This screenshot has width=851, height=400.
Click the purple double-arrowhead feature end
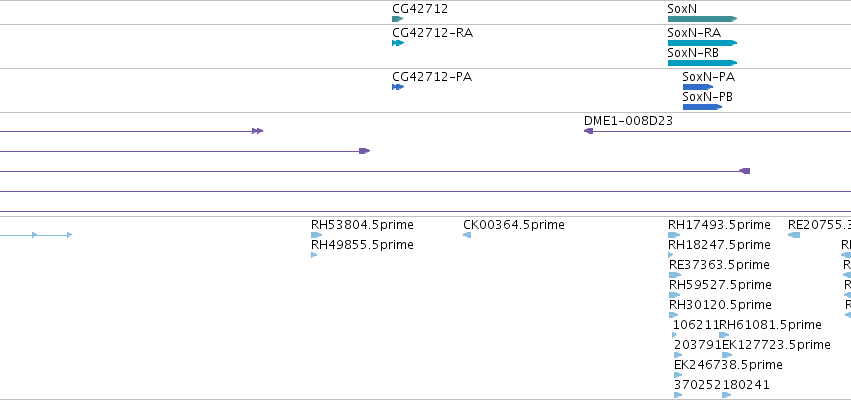click(257, 131)
